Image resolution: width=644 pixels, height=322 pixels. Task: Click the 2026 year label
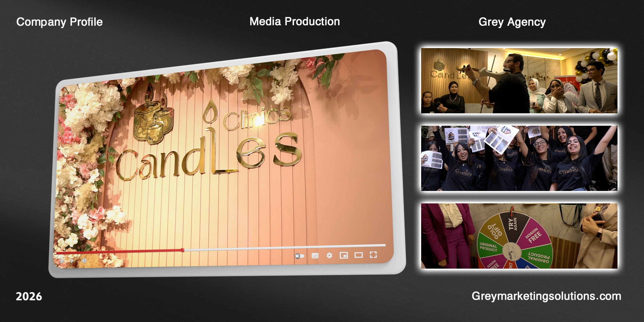tap(29, 296)
